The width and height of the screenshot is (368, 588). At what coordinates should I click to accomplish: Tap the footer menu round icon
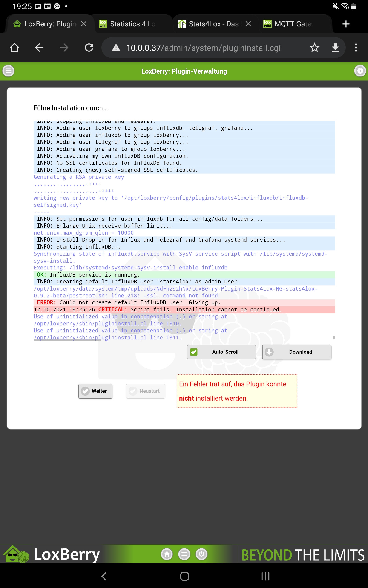tap(184, 554)
